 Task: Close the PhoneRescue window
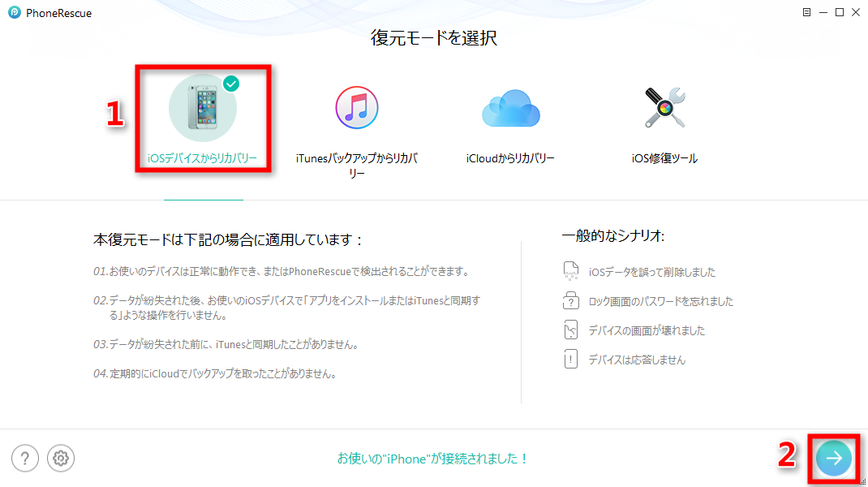[856, 12]
